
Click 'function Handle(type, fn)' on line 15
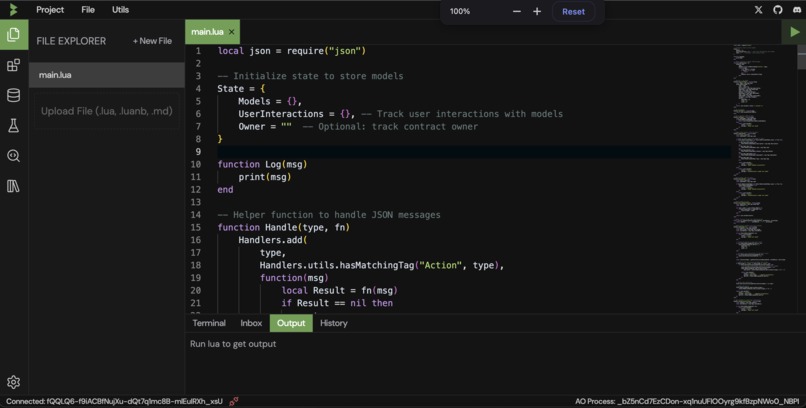pos(284,227)
